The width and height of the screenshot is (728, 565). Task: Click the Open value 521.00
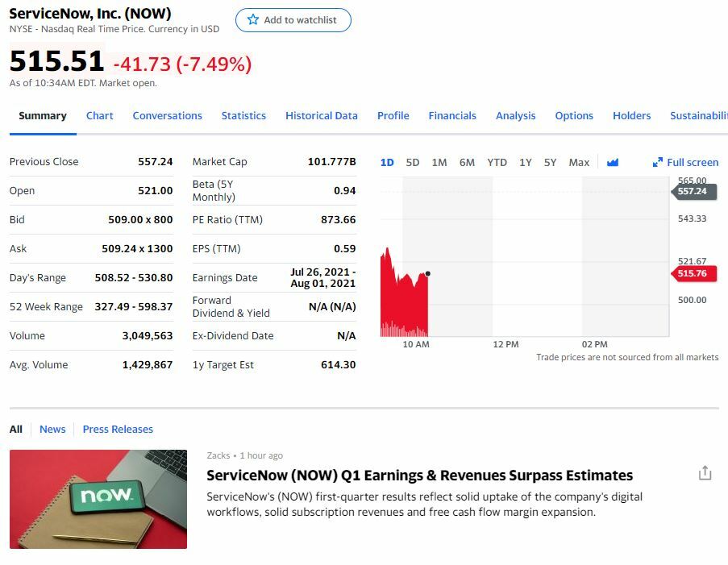click(x=155, y=190)
